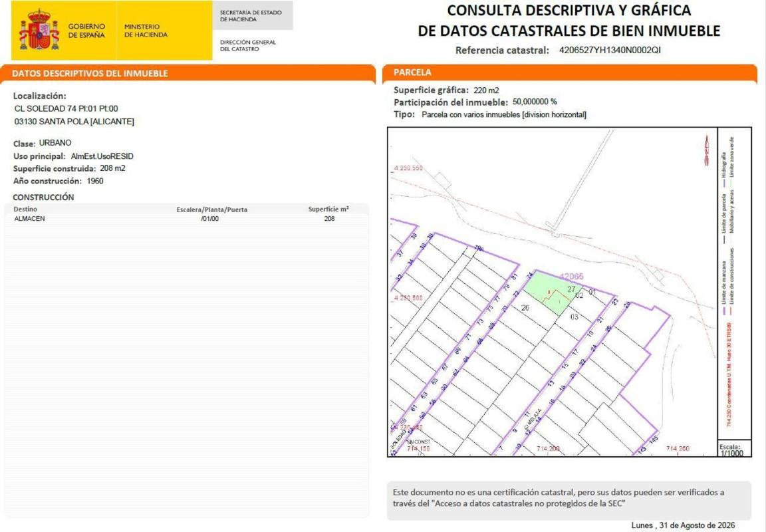Click the Escalera/Planta/Puerta column header
Image resolution: width=766 pixels, height=532 pixels.
(x=212, y=209)
